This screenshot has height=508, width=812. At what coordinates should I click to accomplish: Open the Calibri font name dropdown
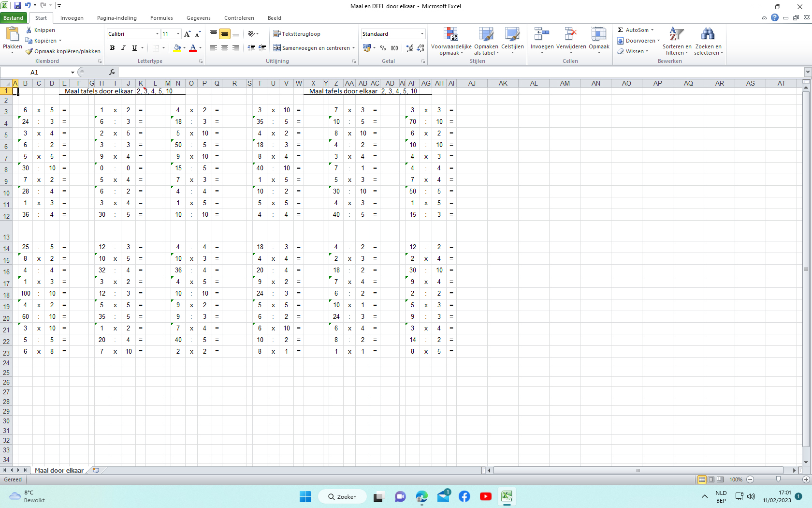(x=157, y=34)
